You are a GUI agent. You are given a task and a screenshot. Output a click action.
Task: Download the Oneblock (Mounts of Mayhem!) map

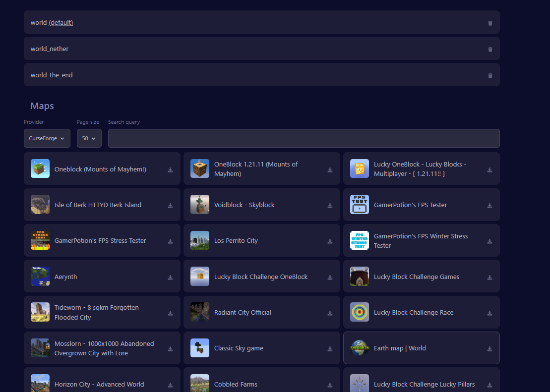tap(170, 169)
